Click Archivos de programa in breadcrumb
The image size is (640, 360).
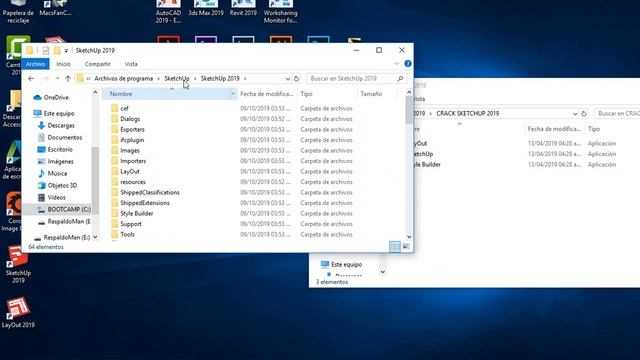pos(124,78)
